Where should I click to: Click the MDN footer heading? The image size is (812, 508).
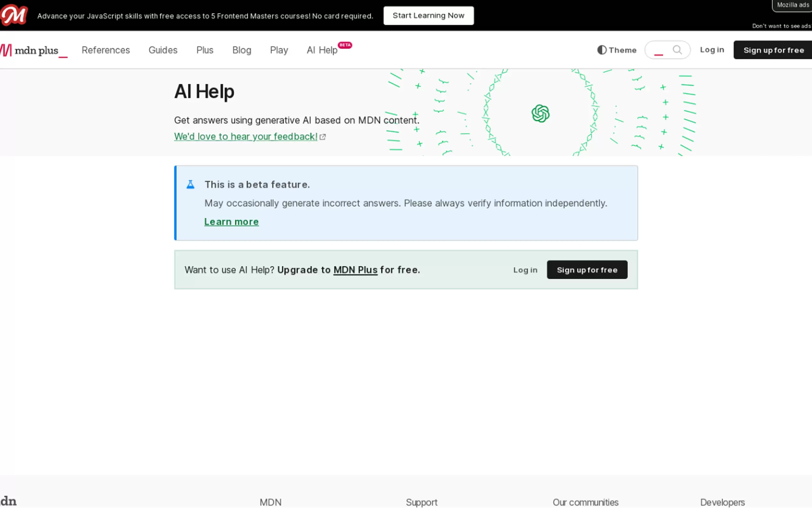270,502
